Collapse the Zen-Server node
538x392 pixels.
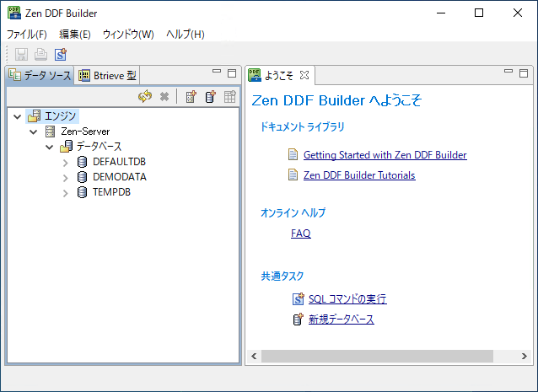(34, 132)
